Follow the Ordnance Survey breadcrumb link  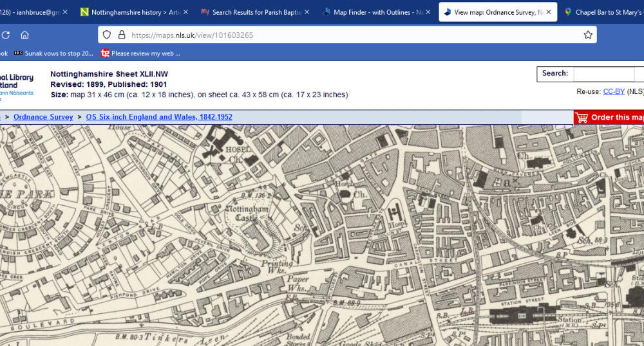(43, 117)
